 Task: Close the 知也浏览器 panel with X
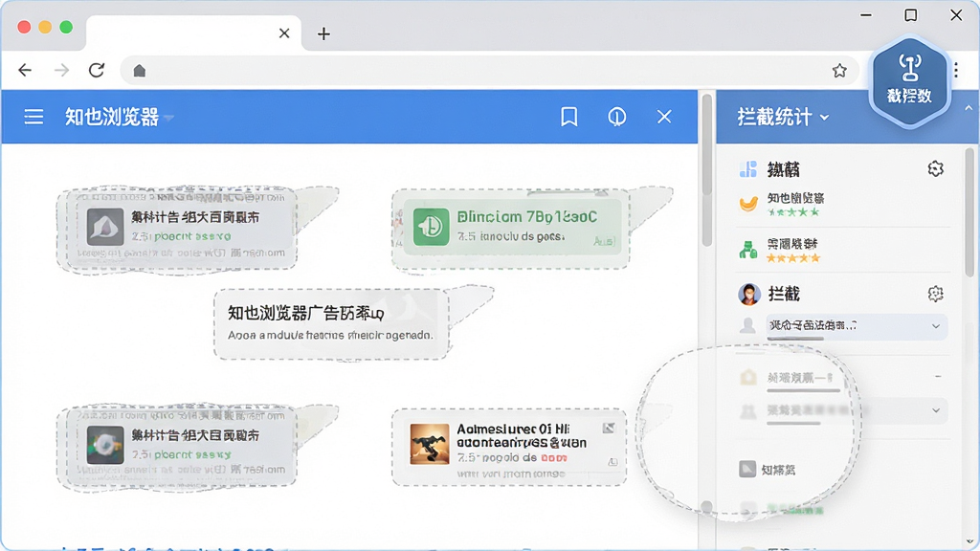(x=664, y=117)
